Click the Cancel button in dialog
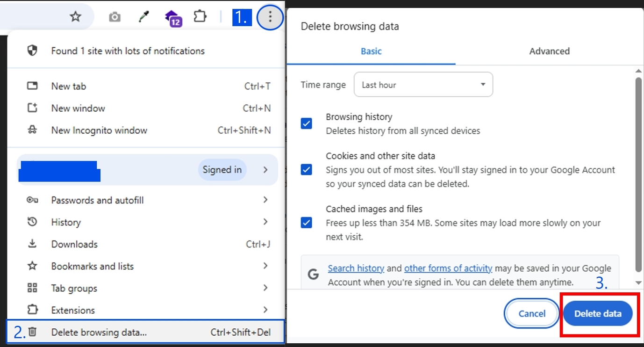 (532, 314)
